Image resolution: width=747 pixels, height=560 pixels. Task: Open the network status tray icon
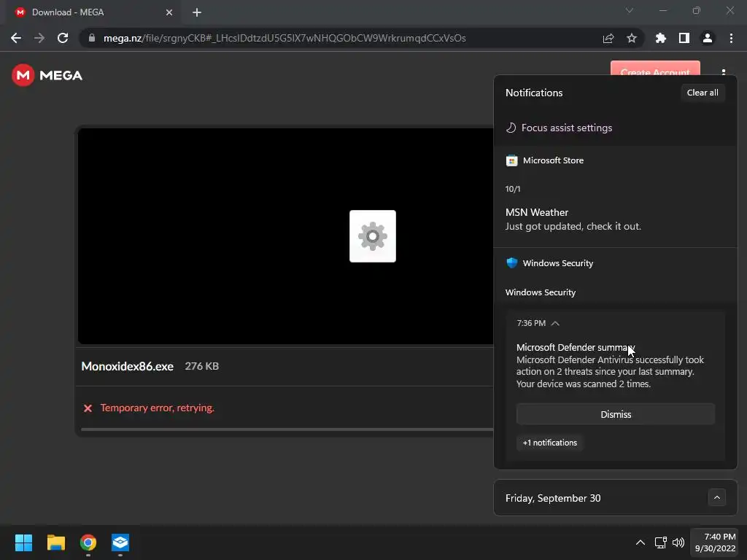(x=660, y=542)
